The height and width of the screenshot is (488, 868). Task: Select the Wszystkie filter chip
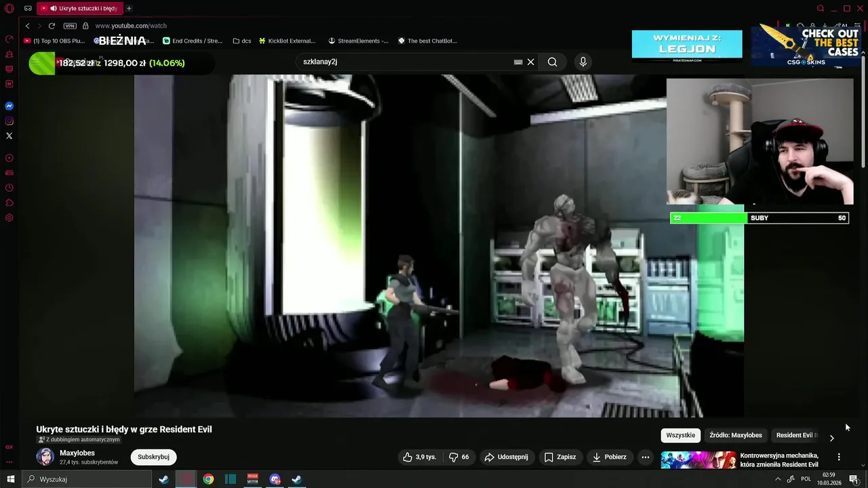pyautogui.click(x=681, y=435)
